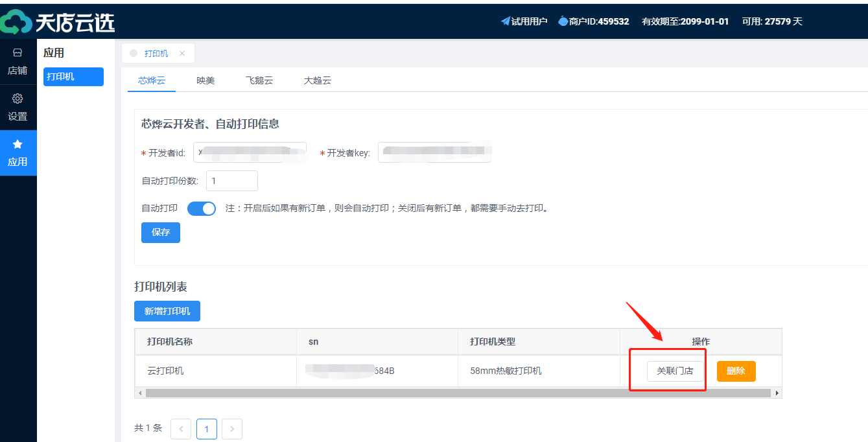Focus the 开发者id input field
Screen dimensions: 868x442
(x=250, y=153)
